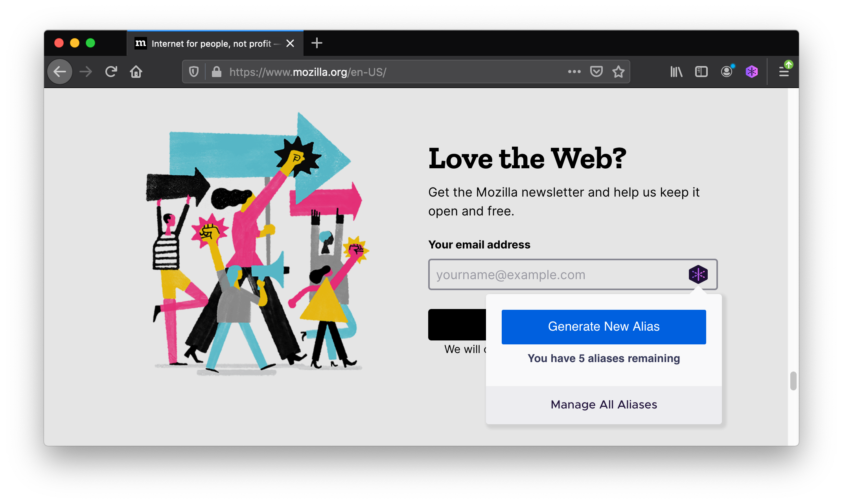Open a new tab

(x=317, y=43)
